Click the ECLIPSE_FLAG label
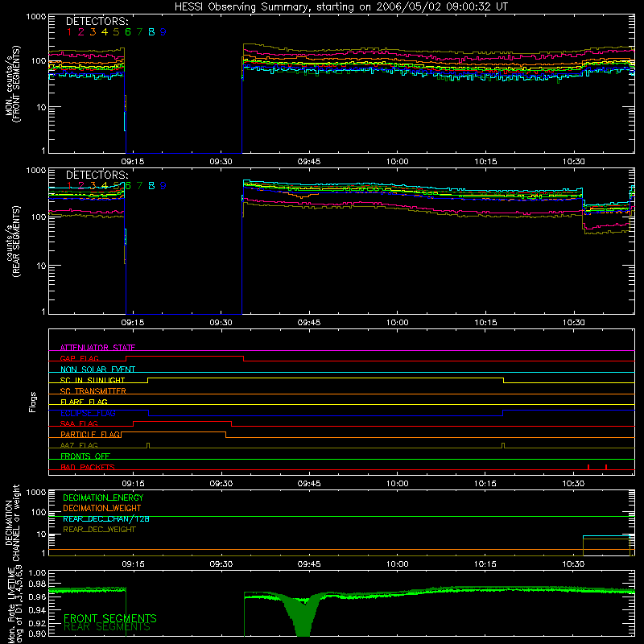Viewport: 644px width, 644px height. click(88, 413)
